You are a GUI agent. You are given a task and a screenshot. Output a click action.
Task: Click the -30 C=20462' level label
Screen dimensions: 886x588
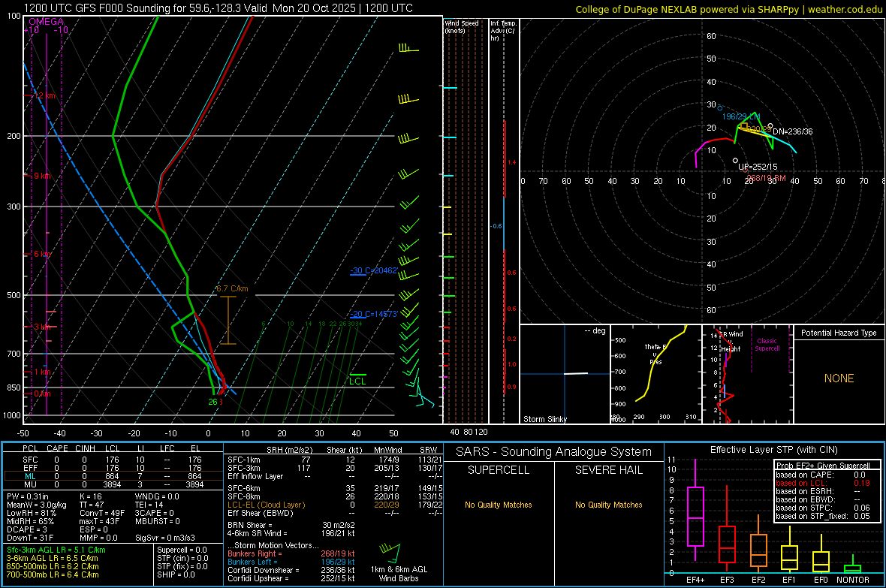point(373,270)
